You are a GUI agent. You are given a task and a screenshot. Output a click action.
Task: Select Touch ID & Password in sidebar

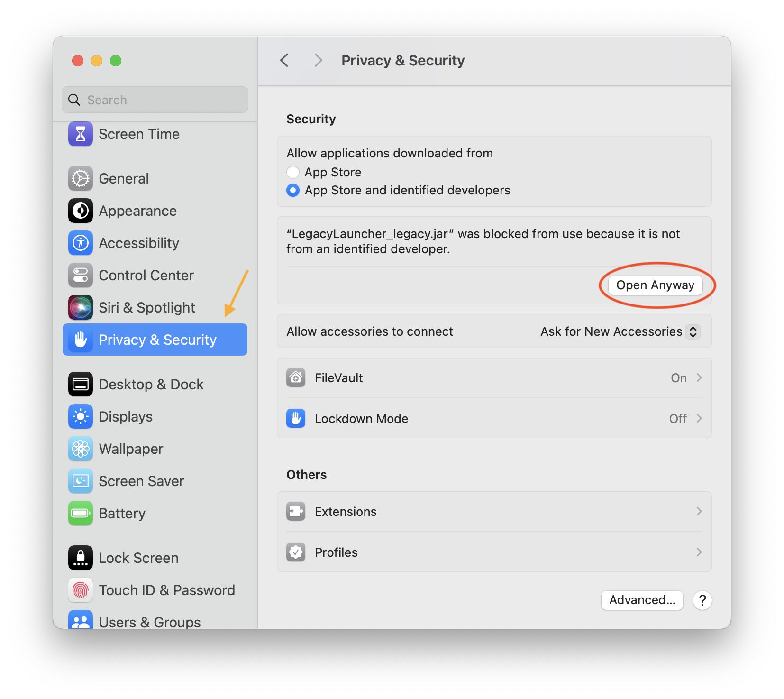point(155,590)
